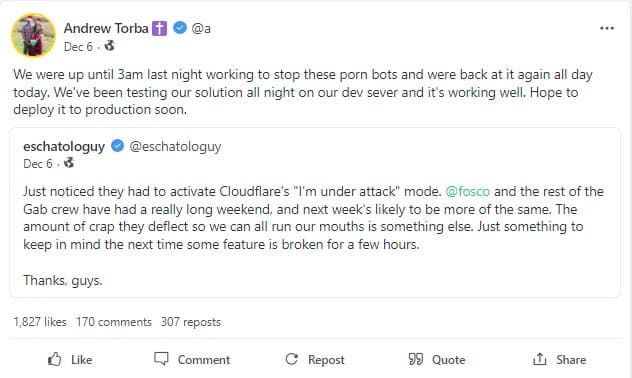Click the thumbs-up Like icon
This screenshot has width=632, height=378.
(x=55, y=359)
